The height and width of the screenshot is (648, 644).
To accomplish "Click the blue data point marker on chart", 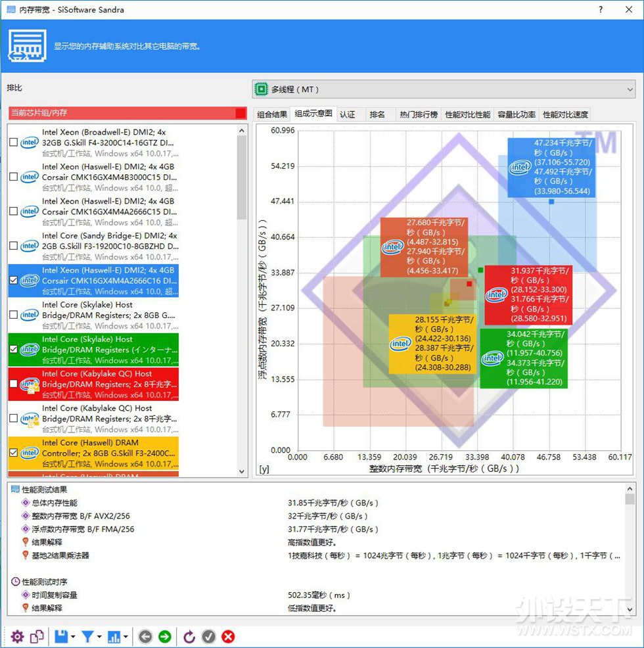I will pyautogui.click(x=551, y=202).
